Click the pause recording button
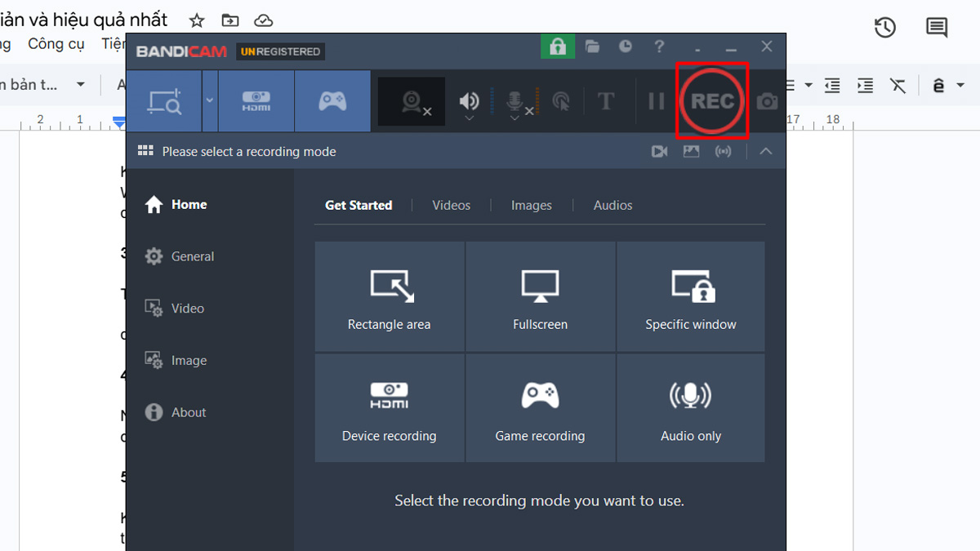 click(657, 101)
